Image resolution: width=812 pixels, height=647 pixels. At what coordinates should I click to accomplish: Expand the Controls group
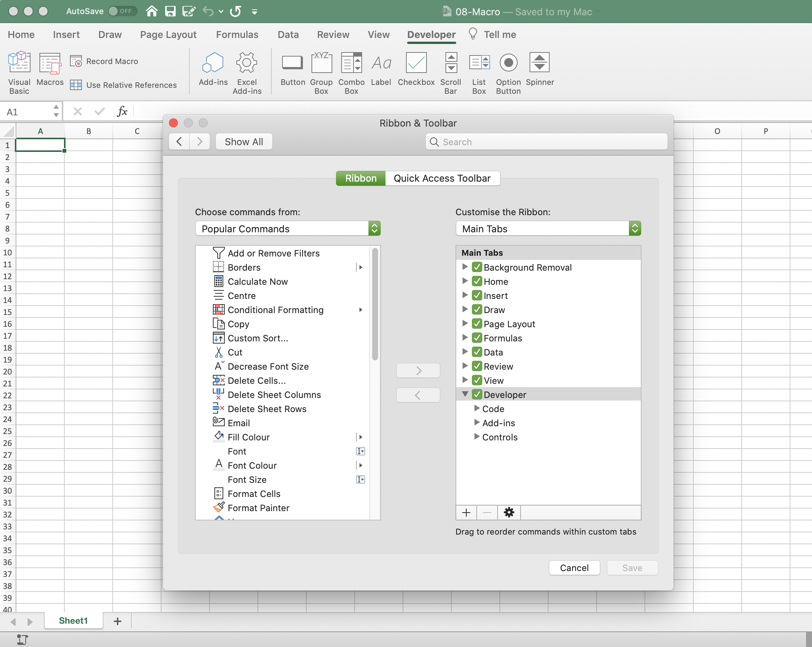click(x=477, y=437)
